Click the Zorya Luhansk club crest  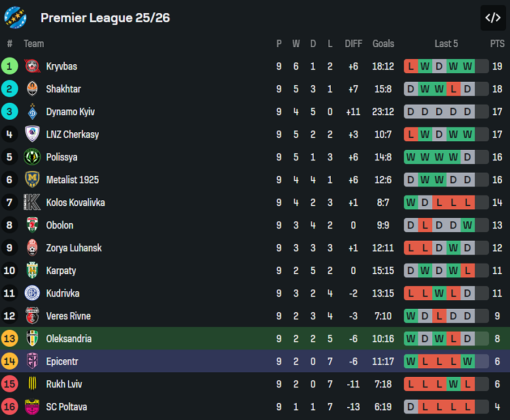(x=32, y=248)
